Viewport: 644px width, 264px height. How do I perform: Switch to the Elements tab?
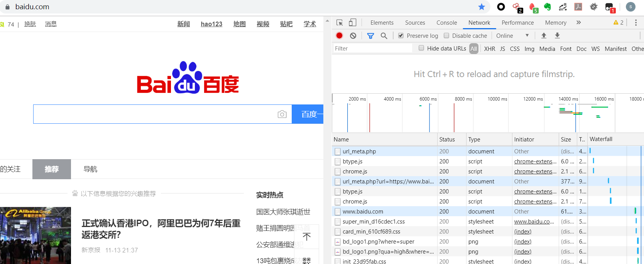click(x=382, y=23)
